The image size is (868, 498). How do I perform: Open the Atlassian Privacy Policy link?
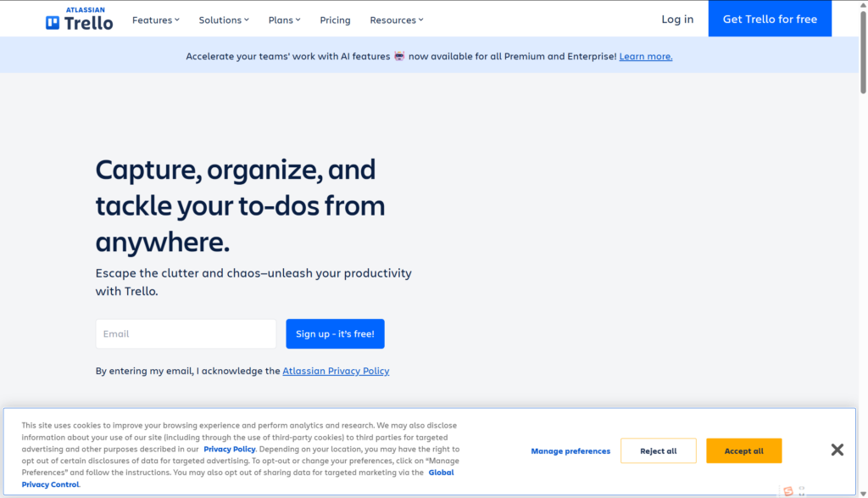click(x=336, y=371)
